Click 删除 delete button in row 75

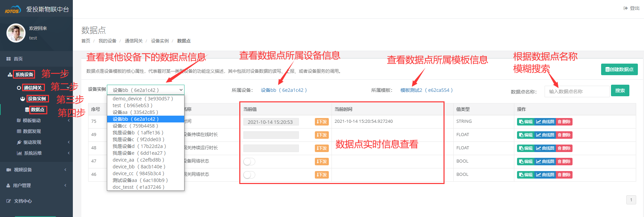coord(564,122)
